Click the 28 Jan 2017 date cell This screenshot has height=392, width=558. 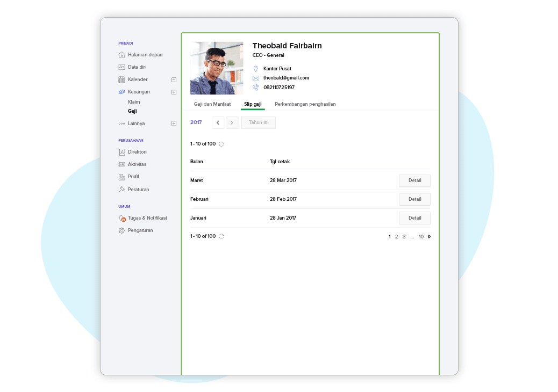tap(283, 218)
